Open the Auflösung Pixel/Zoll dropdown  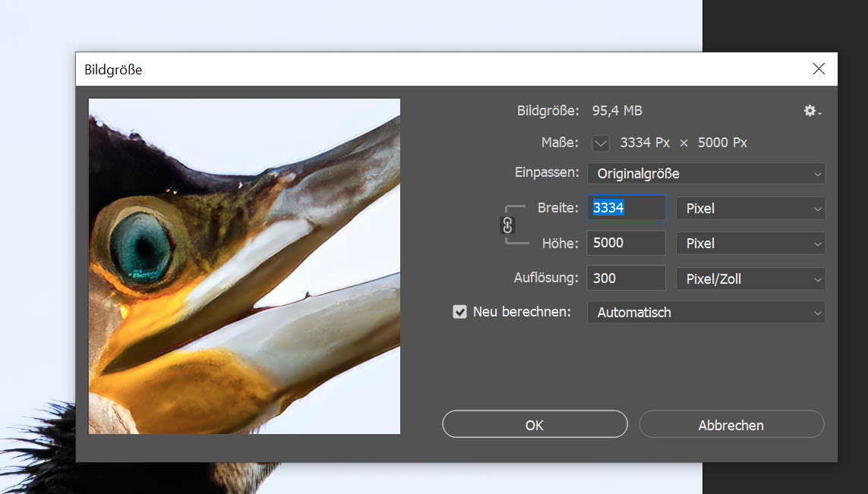(750, 278)
